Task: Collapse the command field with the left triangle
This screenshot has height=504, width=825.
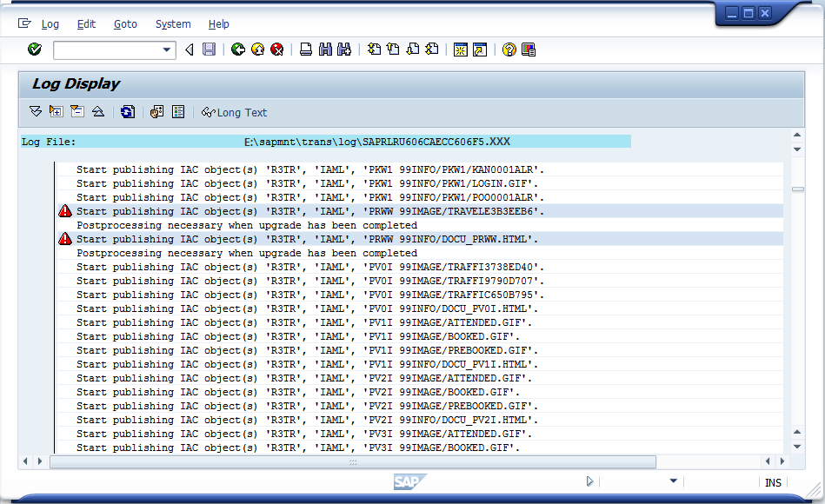Action: pyautogui.click(x=190, y=50)
